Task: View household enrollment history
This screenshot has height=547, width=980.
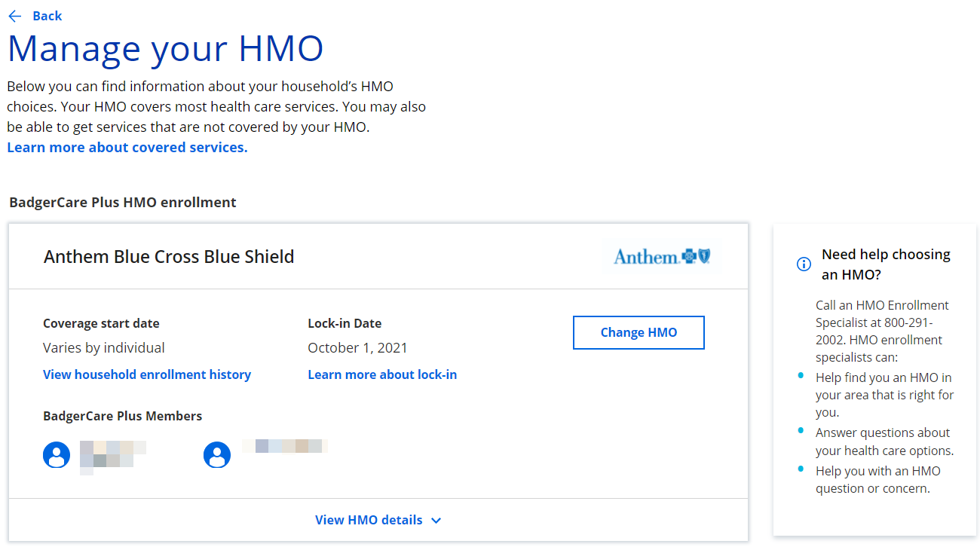Action: [147, 374]
